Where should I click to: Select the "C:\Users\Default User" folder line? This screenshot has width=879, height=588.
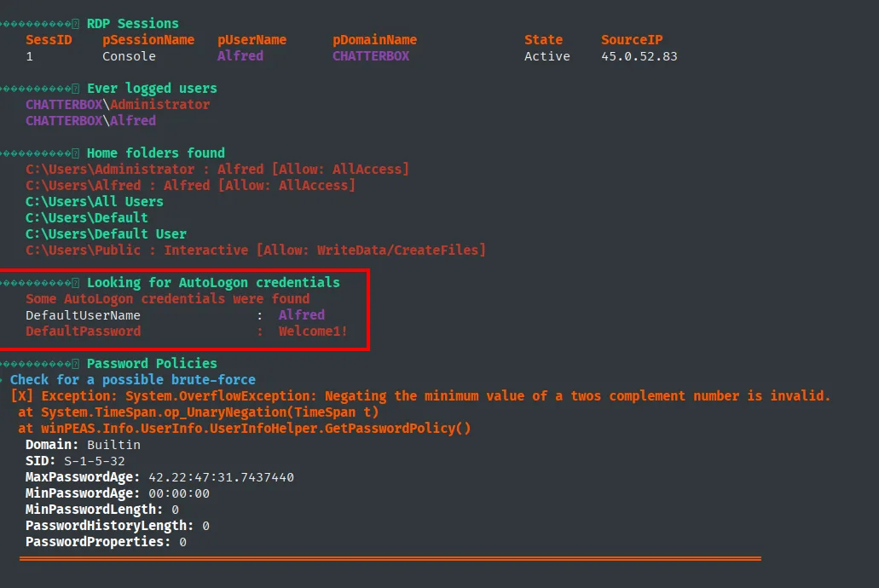coord(106,233)
